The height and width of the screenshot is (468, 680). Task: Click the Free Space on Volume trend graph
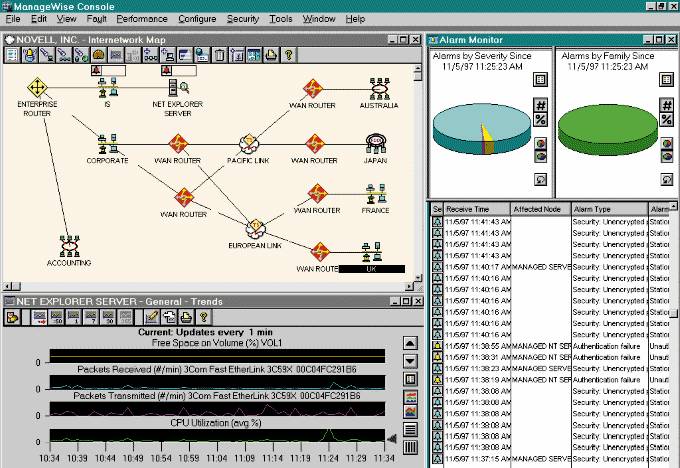pos(217,356)
